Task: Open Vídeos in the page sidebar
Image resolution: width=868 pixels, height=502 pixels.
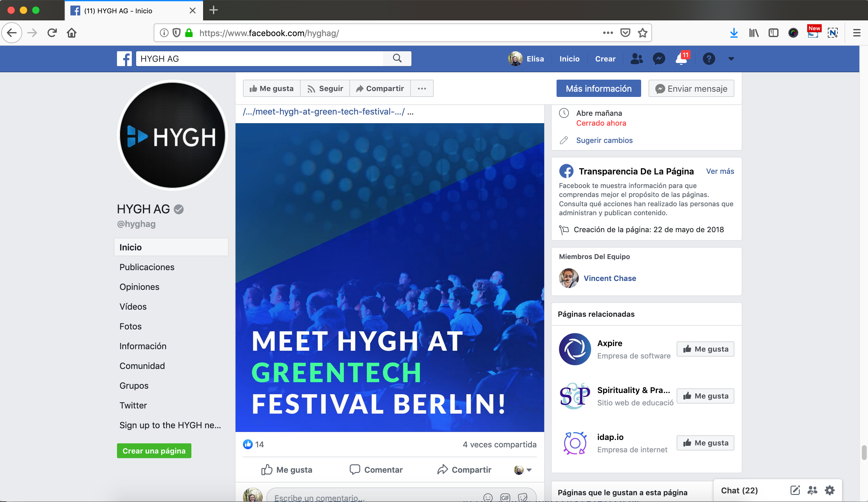Action: click(133, 307)
